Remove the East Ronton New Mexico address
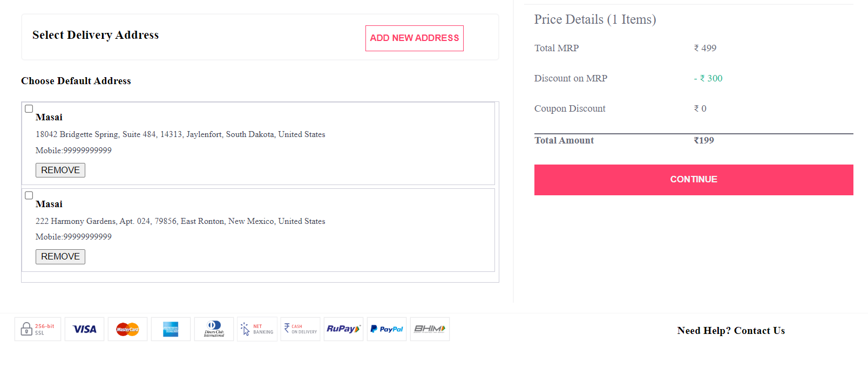This screenshot has width=868, height=369. tap(60, 256)
